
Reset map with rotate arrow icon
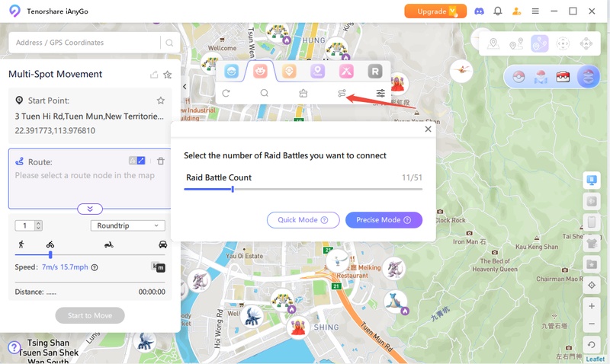click(592, 344)
